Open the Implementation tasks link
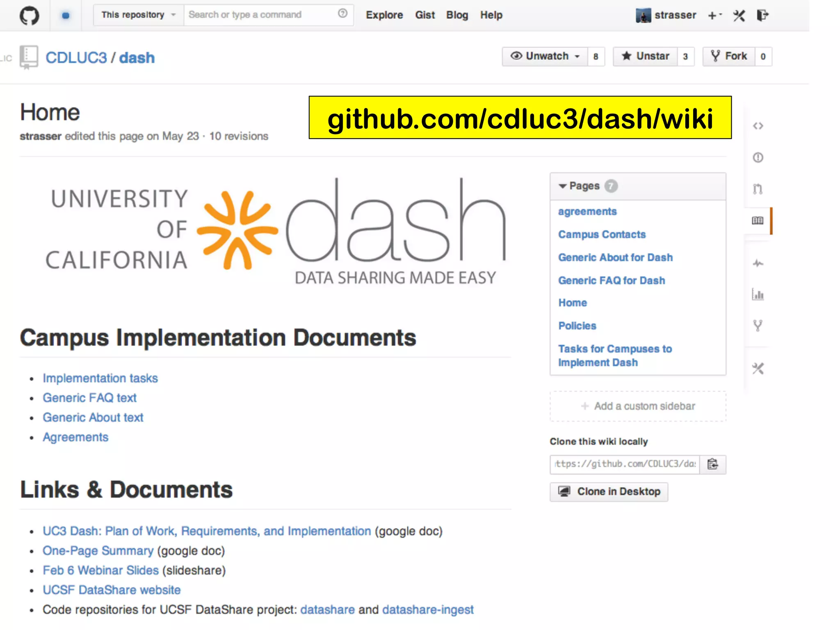The image size is (840, 630). pos(100,378)
